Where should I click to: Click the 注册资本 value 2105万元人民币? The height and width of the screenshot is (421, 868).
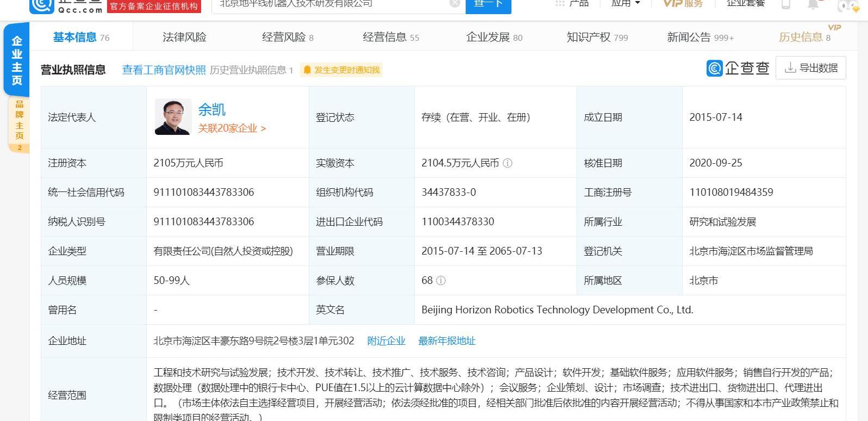coord(188,163)
